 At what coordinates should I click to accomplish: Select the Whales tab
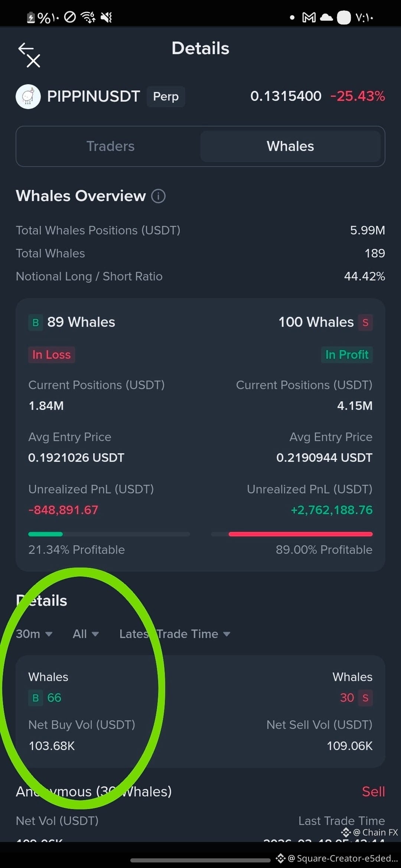(290, 146)
